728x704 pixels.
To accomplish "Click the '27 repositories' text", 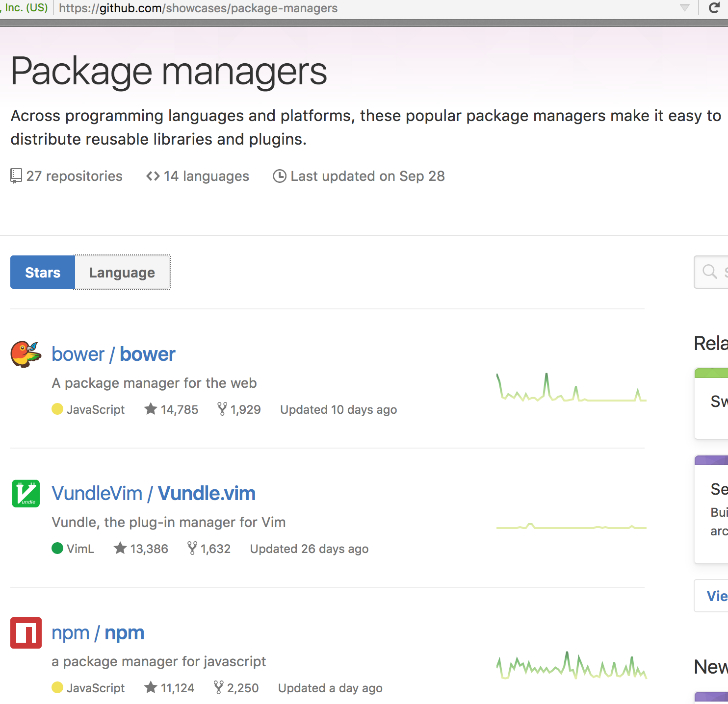I will [x=75, y=176].
